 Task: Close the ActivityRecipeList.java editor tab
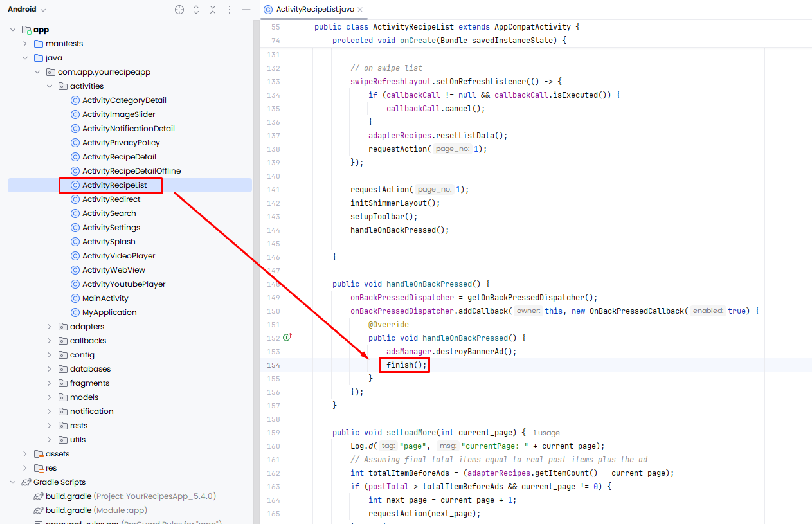[x=360, y=10]
